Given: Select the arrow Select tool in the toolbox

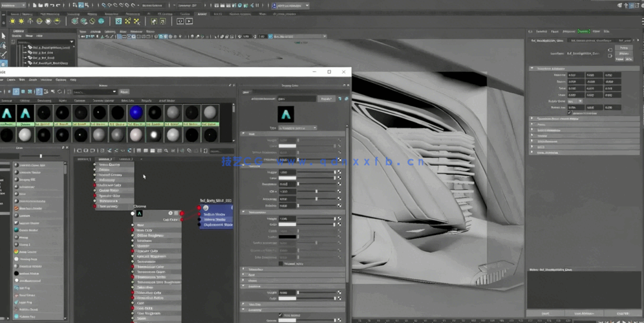Looking at the screenshot, I should point(3,36).
